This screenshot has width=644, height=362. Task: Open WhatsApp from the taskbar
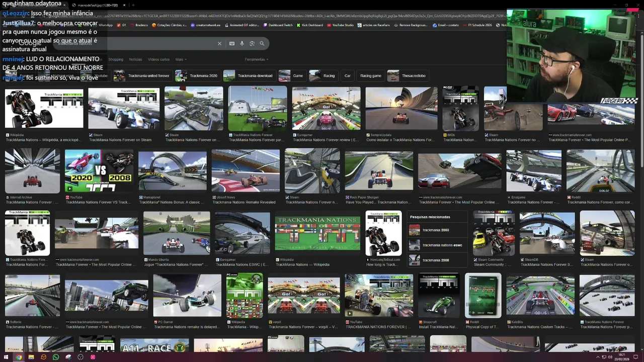56,357
